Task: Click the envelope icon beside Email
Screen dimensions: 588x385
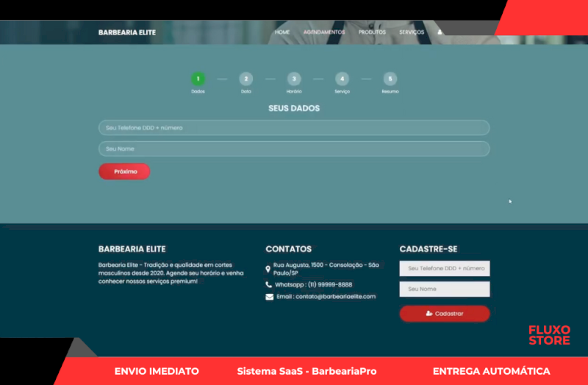Action: 269,297
